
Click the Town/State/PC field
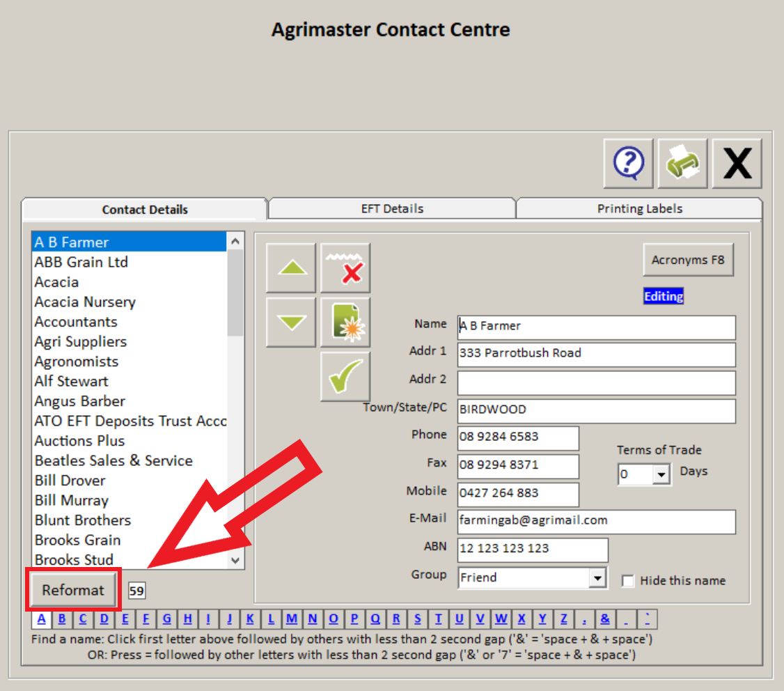(597, 410)
